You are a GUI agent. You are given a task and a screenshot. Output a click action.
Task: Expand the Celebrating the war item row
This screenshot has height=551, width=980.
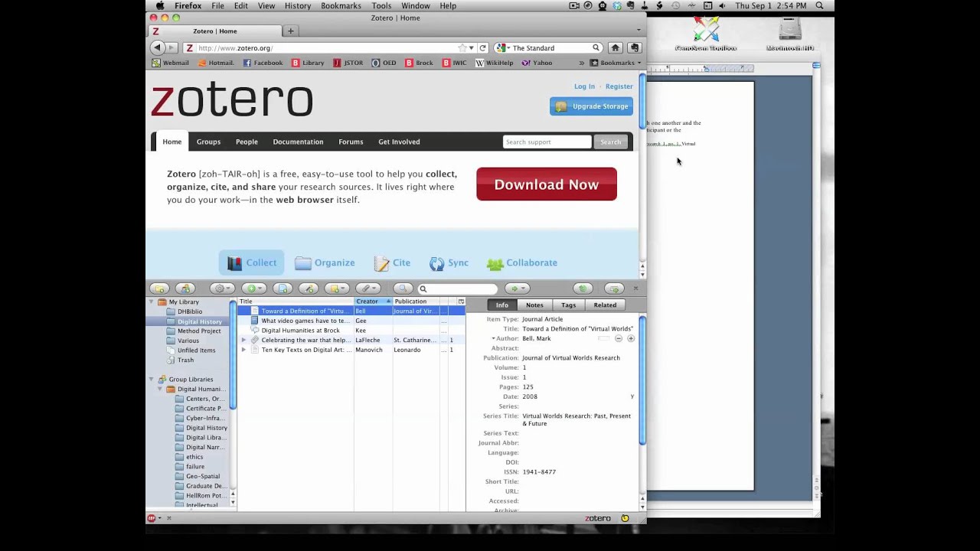(x=243, y=341)
